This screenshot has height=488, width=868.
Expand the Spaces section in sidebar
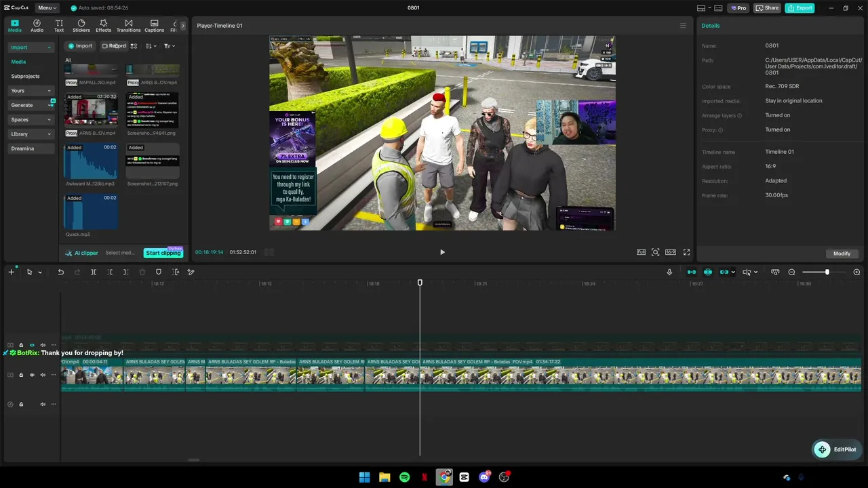[49, 120]
